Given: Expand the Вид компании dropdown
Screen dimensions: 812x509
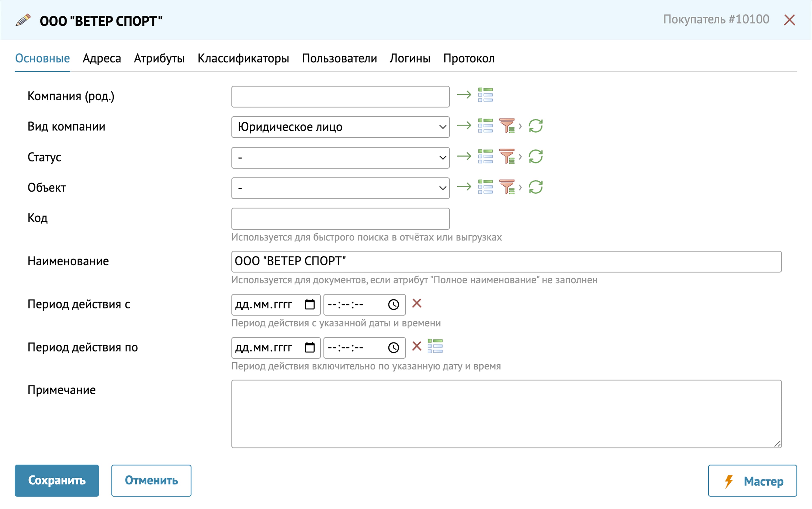Looking at the screenshot, I should pos(340,127).
